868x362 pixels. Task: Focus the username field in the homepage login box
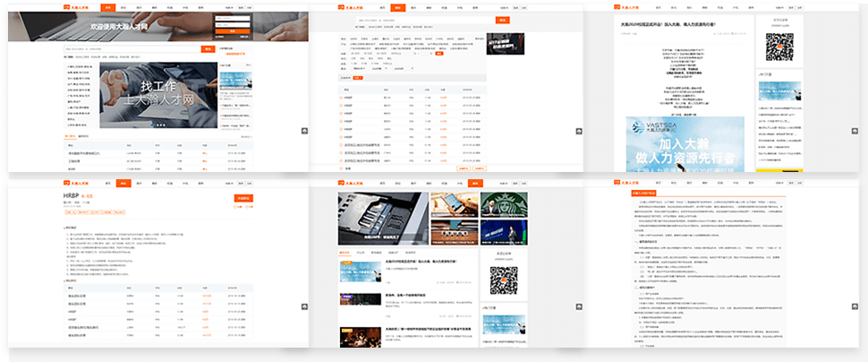tap(233, 18)
